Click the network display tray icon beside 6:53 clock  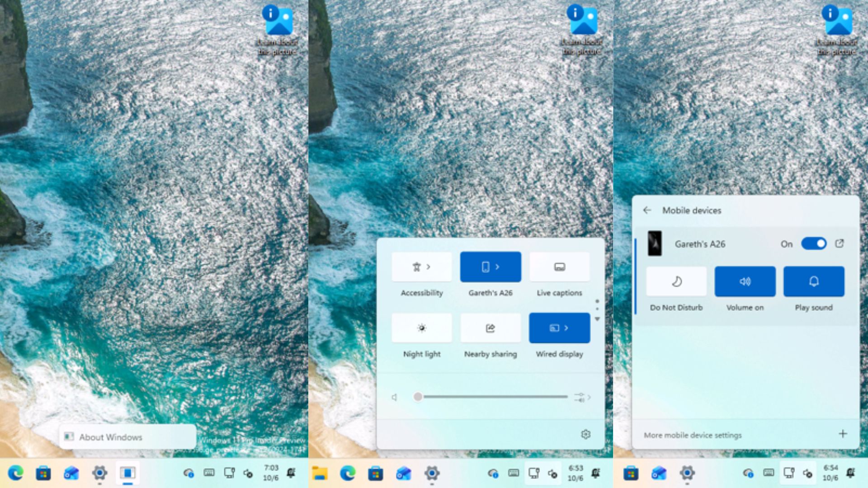[x=534, y=473]
